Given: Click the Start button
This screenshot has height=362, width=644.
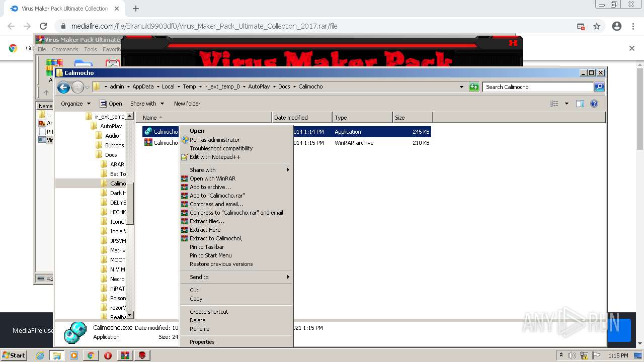Looking at the screenshot, I should (14, 355).
